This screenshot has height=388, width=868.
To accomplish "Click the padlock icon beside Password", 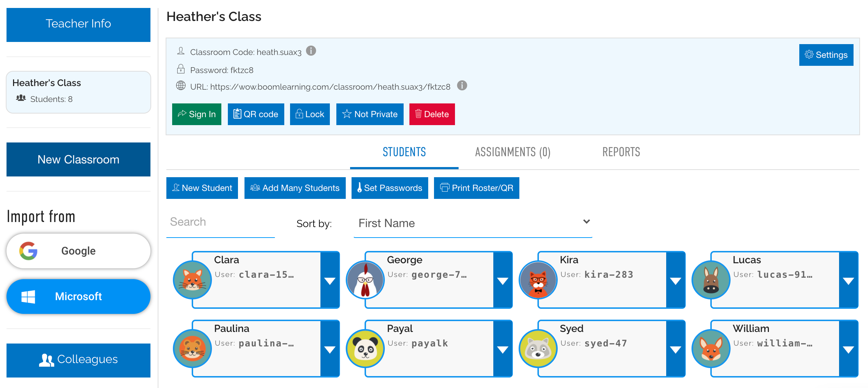I will 181,69.
